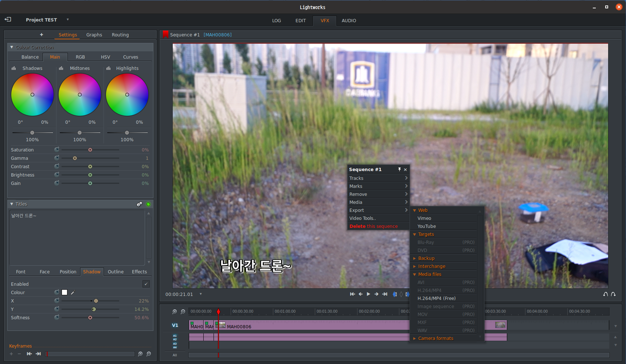626x364 pixels.
Task: Switch to the LOG workspace tab
Action: (277, 20)
